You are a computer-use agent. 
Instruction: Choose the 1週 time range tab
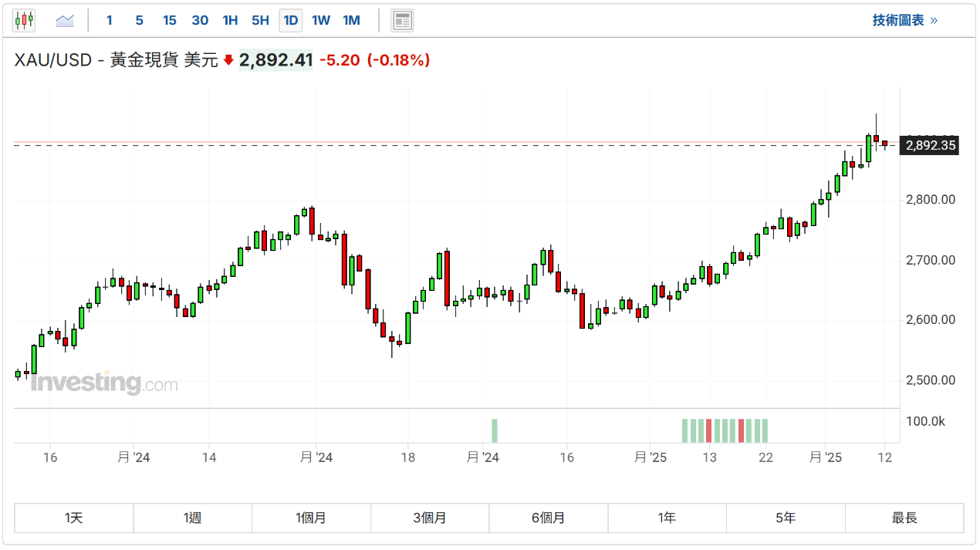[x=193, y=518]
